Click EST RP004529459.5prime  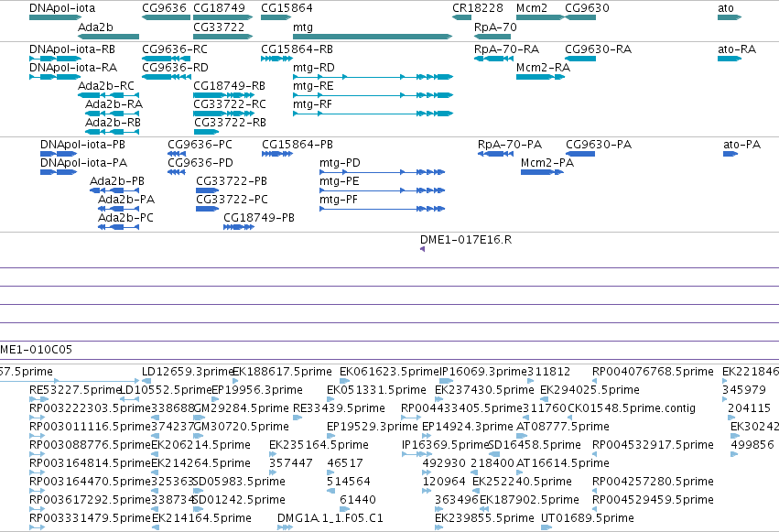(594, 509)
